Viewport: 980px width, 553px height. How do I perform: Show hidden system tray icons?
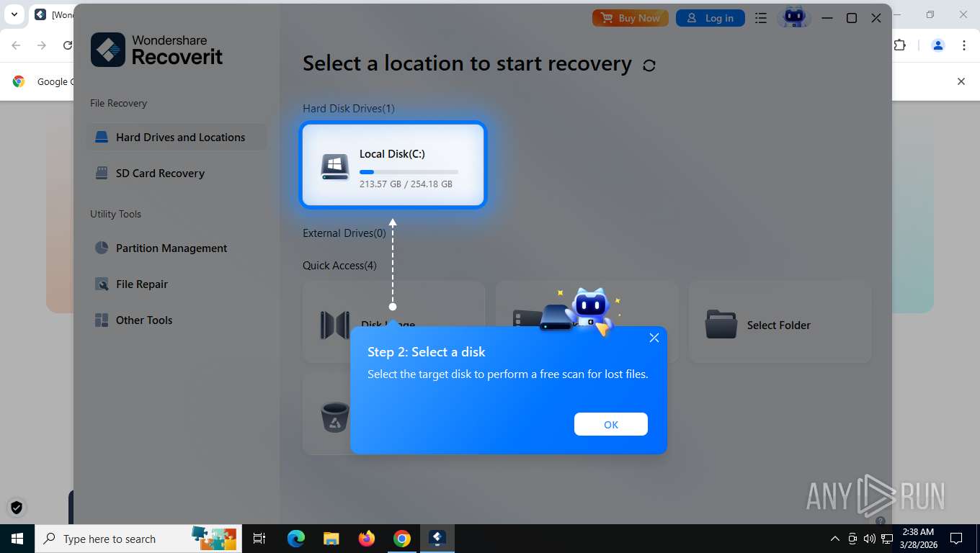835,539
